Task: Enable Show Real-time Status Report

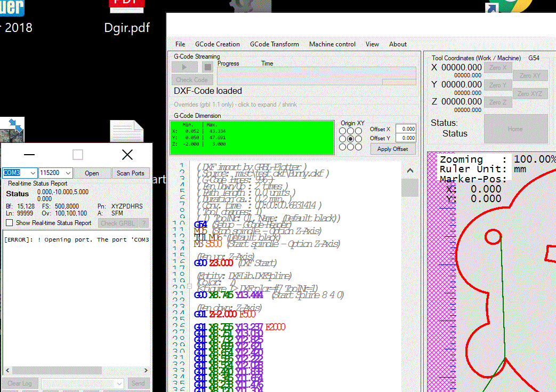Action: click(x=9, y=223)
